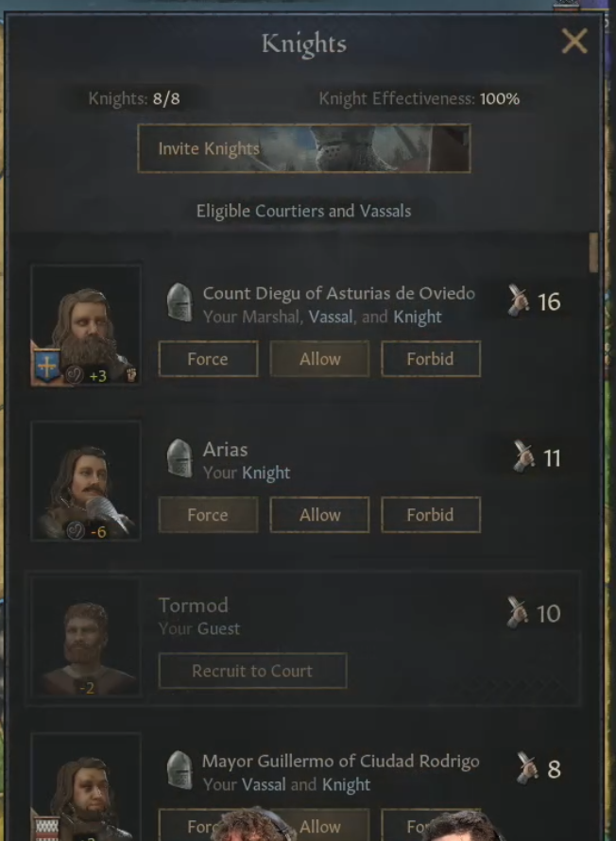Click Tormod's portrait thumbnail
The height and width of the screenshot is (841, 616).
pyautogui.click(x=86, y=638)
